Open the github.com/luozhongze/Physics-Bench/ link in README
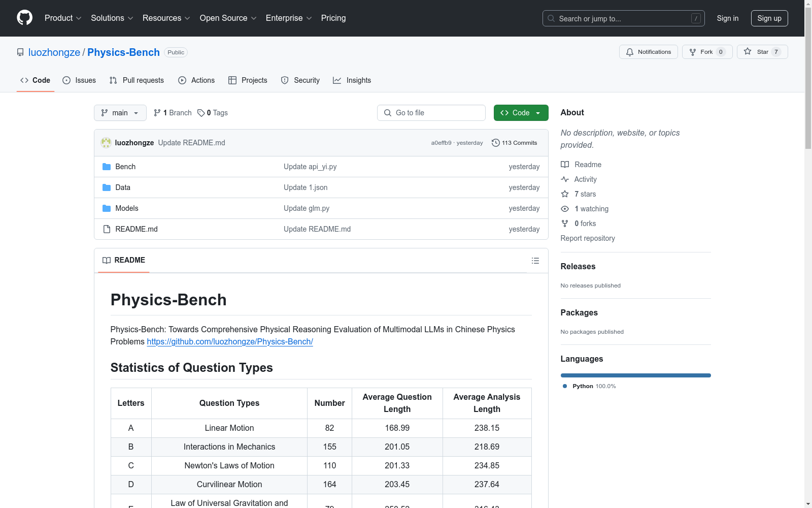This screenshot has height=508, width=812. [230, 341]
